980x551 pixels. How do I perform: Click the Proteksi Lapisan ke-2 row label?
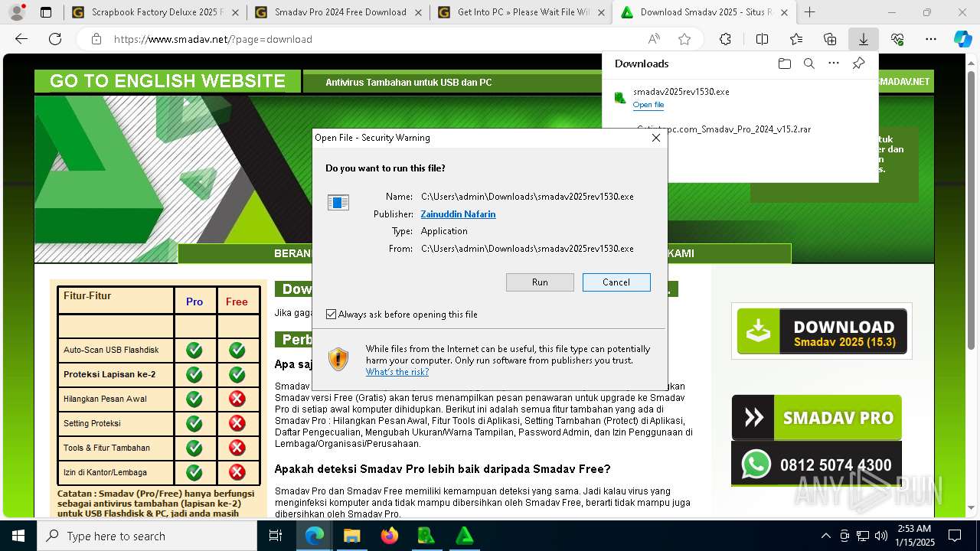coord(109,374)
